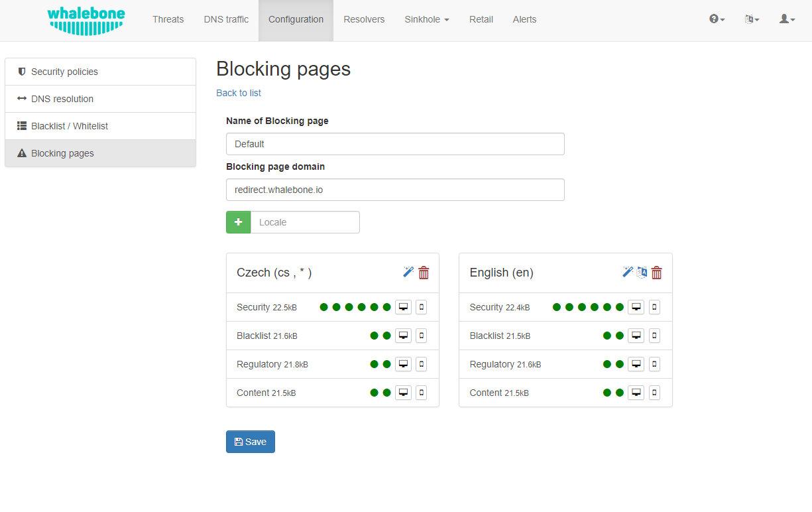Click the magic wand icon on Czech card
The width and height of the screenshot is (812, 512).
tap(408, 272)
